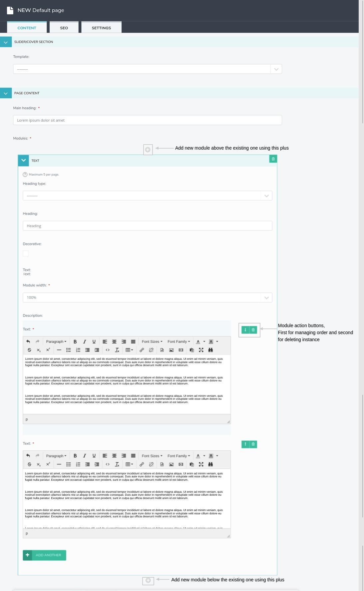The image size is (364, 591).
Task: Insert a link in the upper editor
Action: coord(142,350)
